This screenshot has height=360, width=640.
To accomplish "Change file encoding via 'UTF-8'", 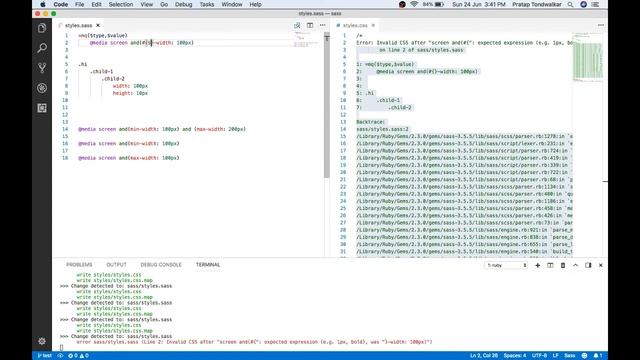I will [539, 356].
